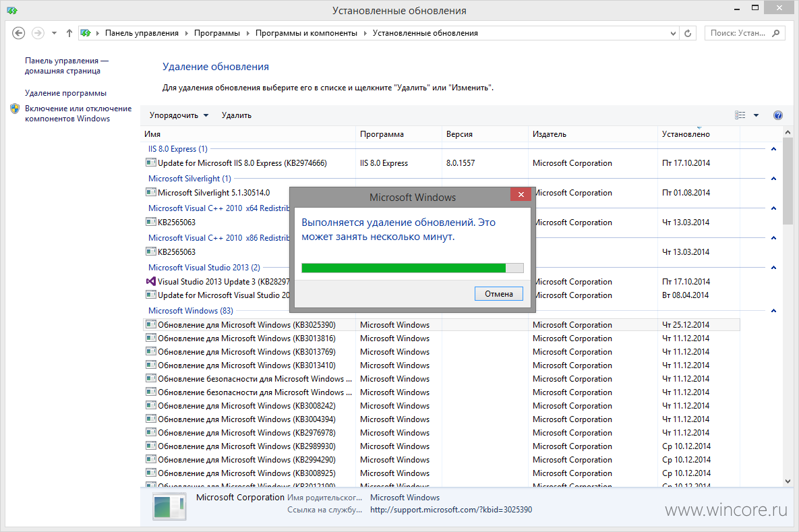Click the icon of update KB2989930
Viewport: 799px width, 532px height.
(151, 446)
